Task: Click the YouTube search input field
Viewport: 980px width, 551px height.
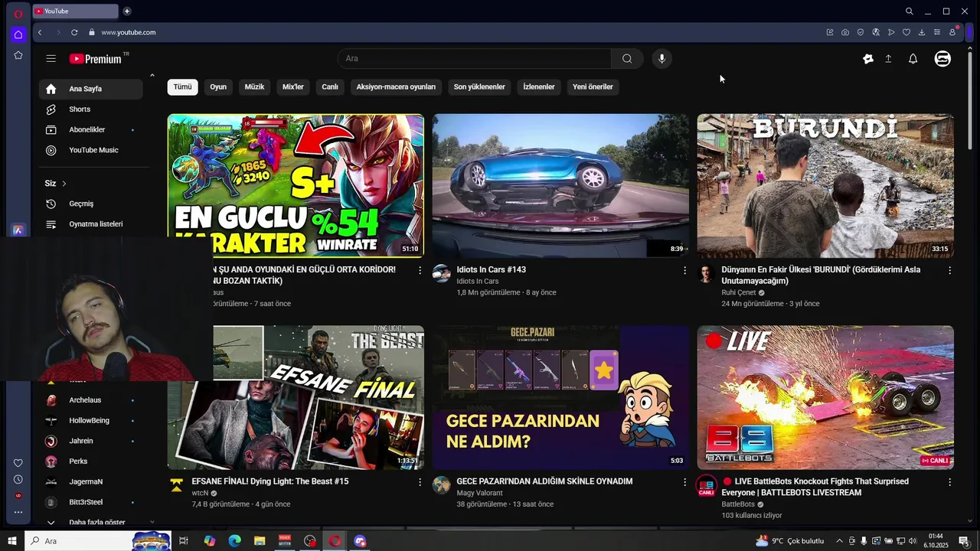Action: click(475, 59)
